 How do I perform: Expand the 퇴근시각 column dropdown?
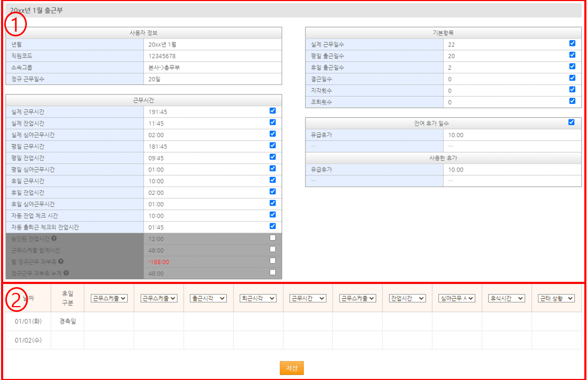click(x=258, y=298)
